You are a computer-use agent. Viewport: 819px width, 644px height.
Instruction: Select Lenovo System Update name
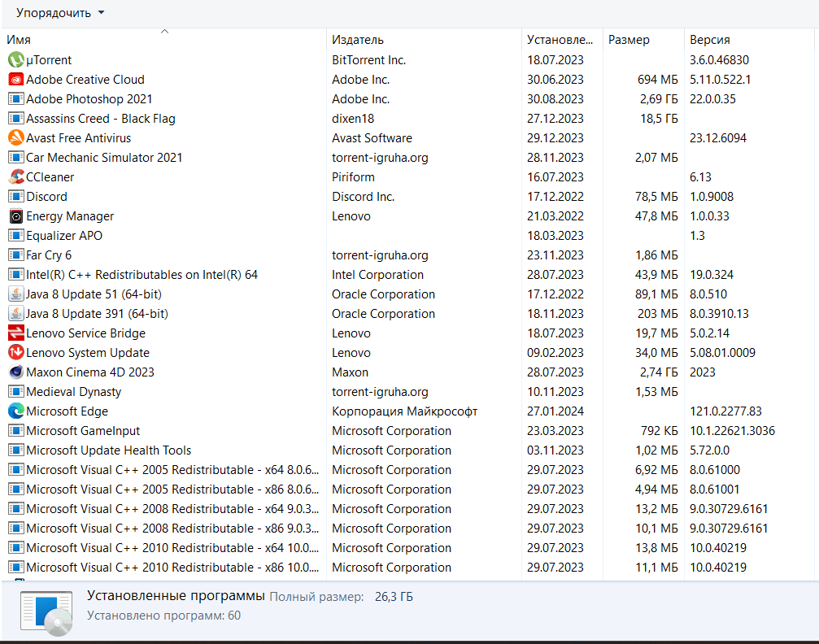(88, 353)
